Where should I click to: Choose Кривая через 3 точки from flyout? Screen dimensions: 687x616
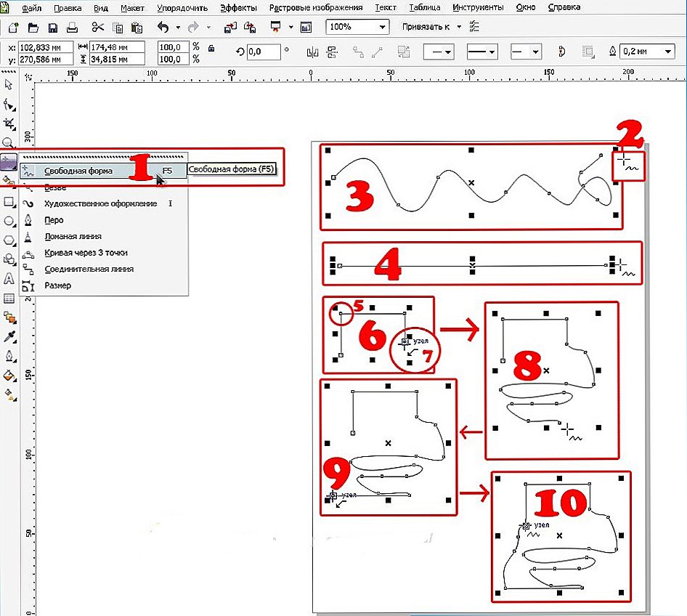pyautogui.click(x=103, y=253)
